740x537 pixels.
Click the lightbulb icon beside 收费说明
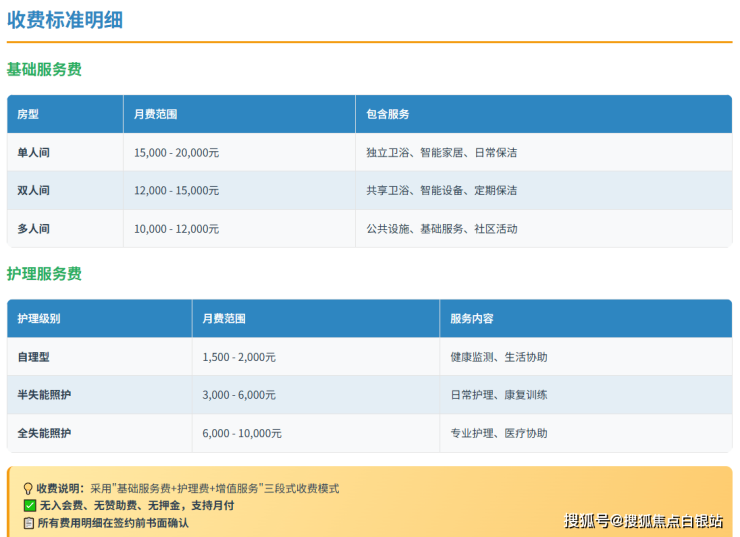coord(28,489)
